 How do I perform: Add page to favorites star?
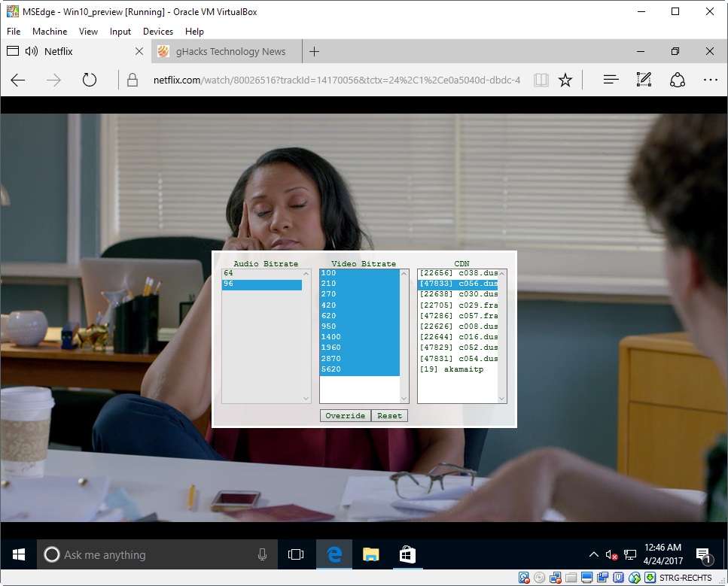click(565, 80)
